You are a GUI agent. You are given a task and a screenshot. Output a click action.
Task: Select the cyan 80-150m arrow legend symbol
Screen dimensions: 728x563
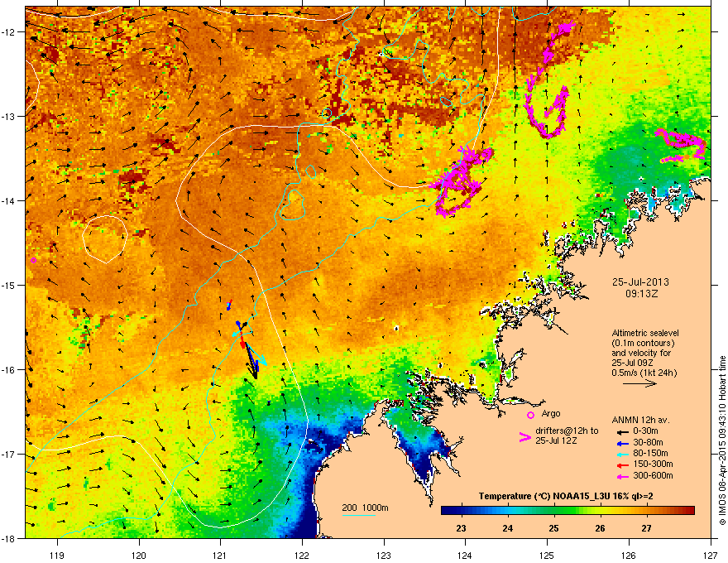pos(623,454)
